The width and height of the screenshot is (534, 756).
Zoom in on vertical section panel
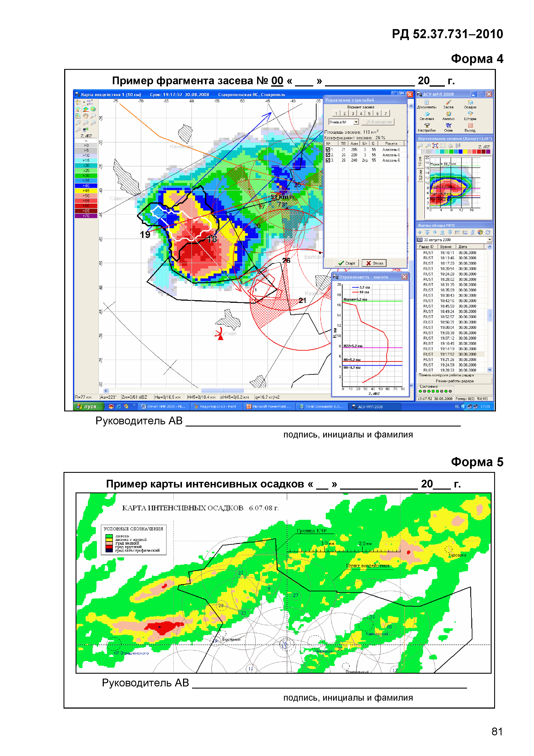(428, 145)
